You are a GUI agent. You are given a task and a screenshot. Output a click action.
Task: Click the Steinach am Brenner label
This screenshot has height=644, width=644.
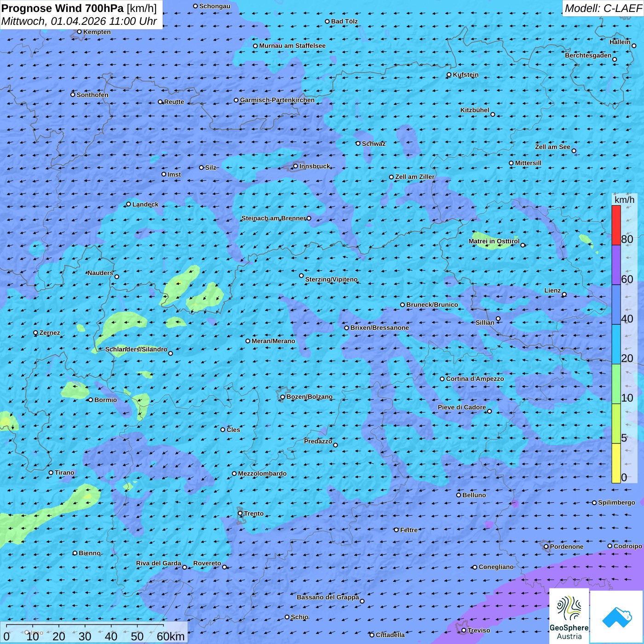(x=273, y=218)
